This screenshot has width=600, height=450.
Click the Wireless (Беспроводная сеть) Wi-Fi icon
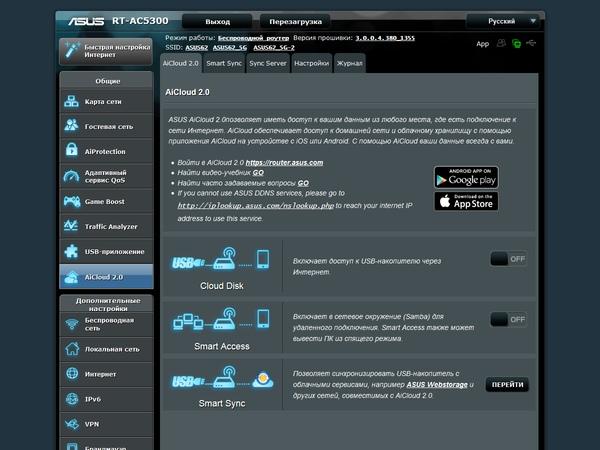(72, 324)
